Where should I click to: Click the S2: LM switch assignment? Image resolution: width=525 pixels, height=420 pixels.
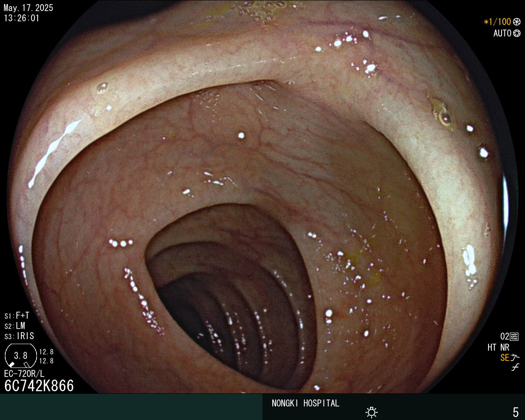pyautogui.click(x=15, y=326)
